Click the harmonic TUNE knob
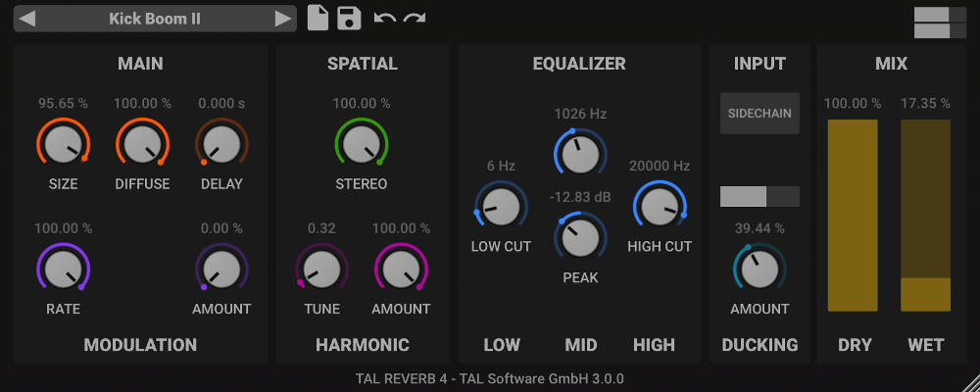Image resolution: width=980 pixels, height=392 pixels. point(321,268)
